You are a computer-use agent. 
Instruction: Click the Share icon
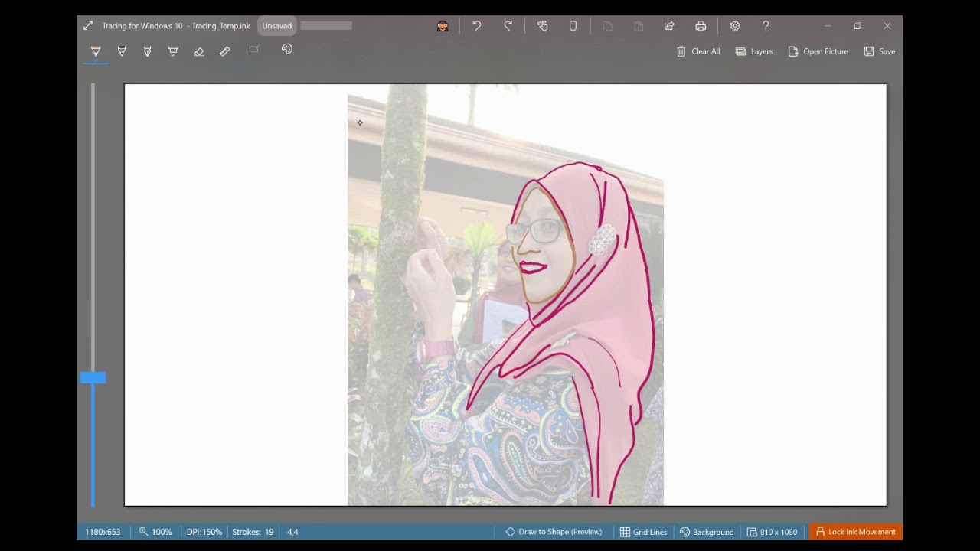pos(669,26)
